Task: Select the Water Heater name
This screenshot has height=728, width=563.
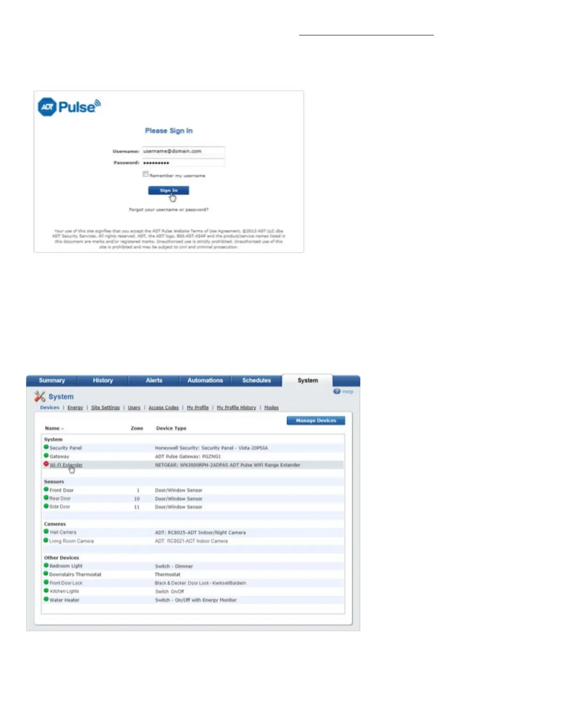Action: click(64, 600)
